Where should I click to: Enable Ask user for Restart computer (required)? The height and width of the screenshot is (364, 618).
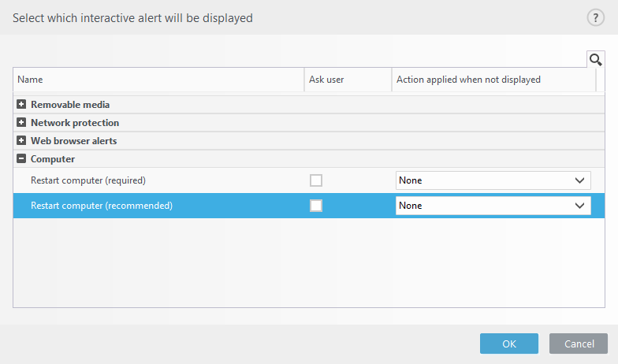click(x=316, y=180)
